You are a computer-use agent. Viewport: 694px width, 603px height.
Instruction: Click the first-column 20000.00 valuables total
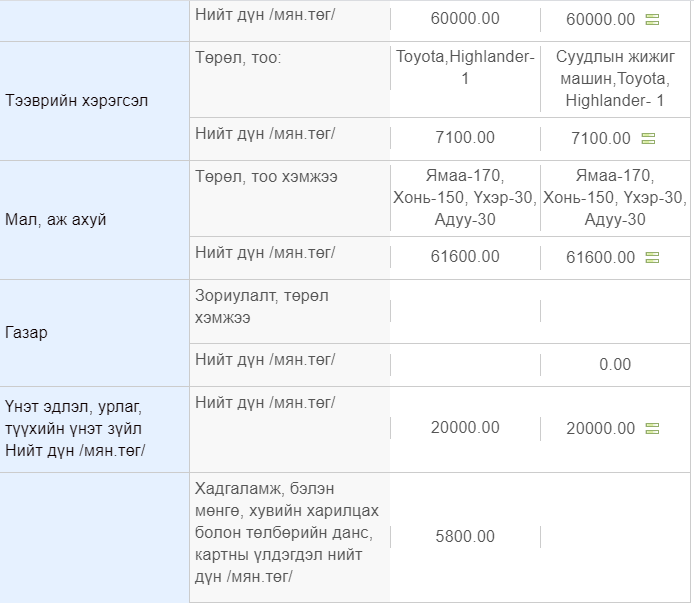point(465,428)
